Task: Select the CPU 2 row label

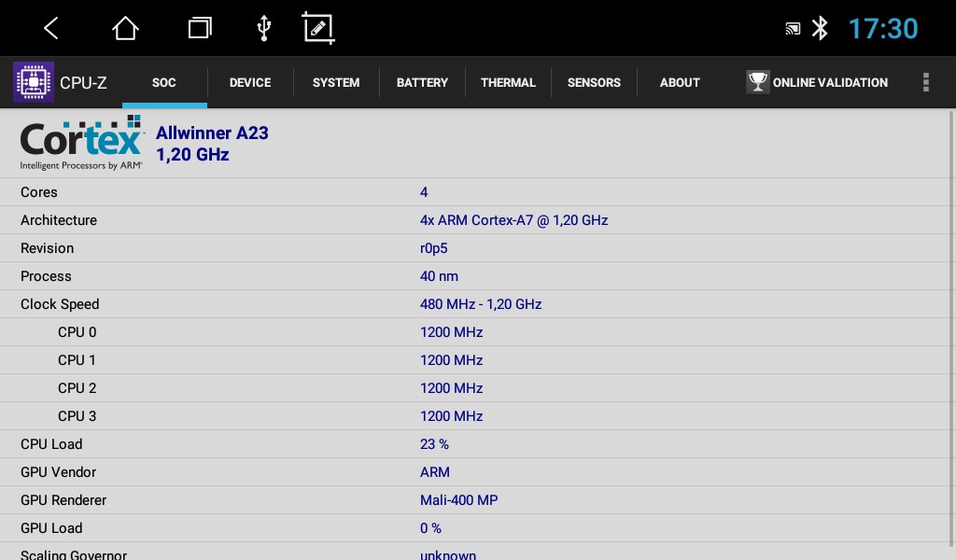Action: [x=77, y=388]
